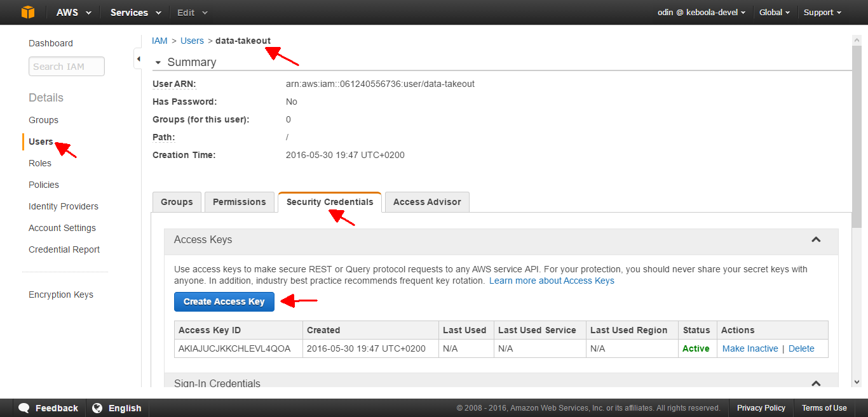Open the Global region dropdown
The image size is (868, 417).
[775, 13]
